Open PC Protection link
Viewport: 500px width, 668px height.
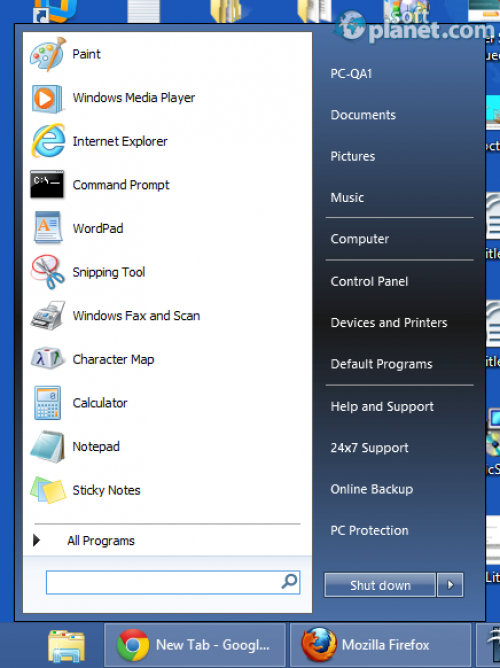point(369,530)
